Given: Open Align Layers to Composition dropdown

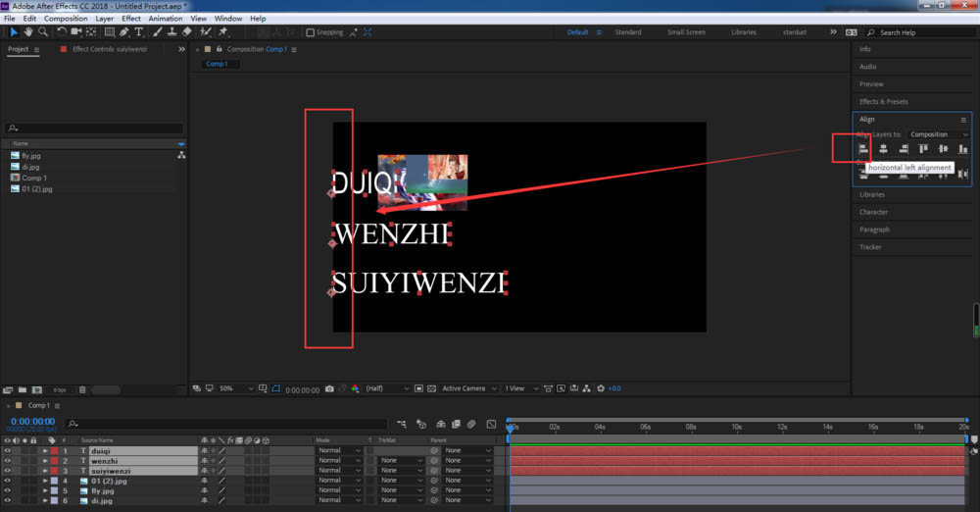Looking at the screenshot, I should [x=939, y=134].
